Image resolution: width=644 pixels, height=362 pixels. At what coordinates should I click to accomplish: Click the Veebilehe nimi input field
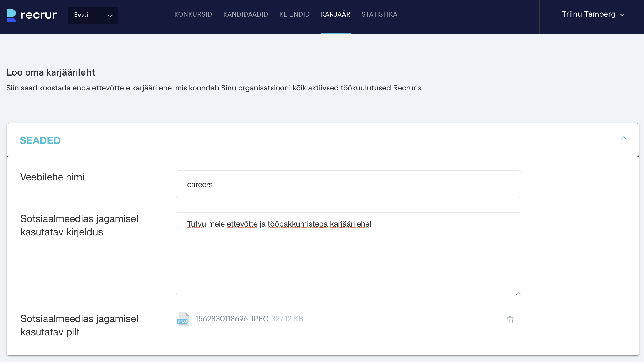(348, 184)
